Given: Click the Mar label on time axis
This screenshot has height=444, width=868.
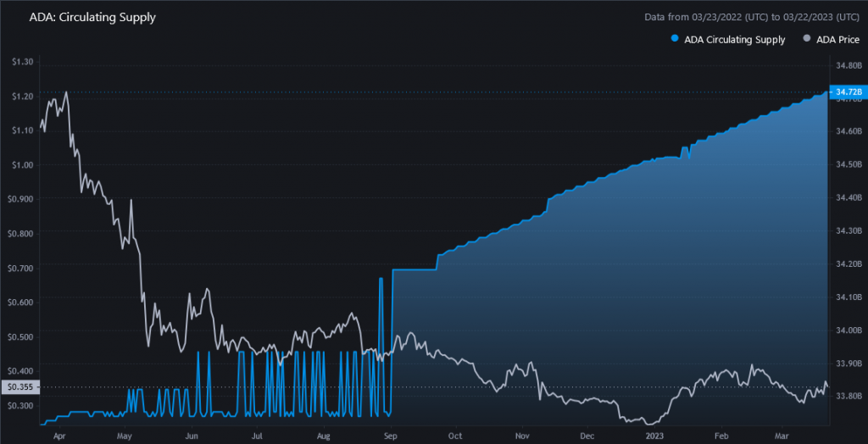Looking at the screenshot, I should pyautogui.click(x=782, y=436).
